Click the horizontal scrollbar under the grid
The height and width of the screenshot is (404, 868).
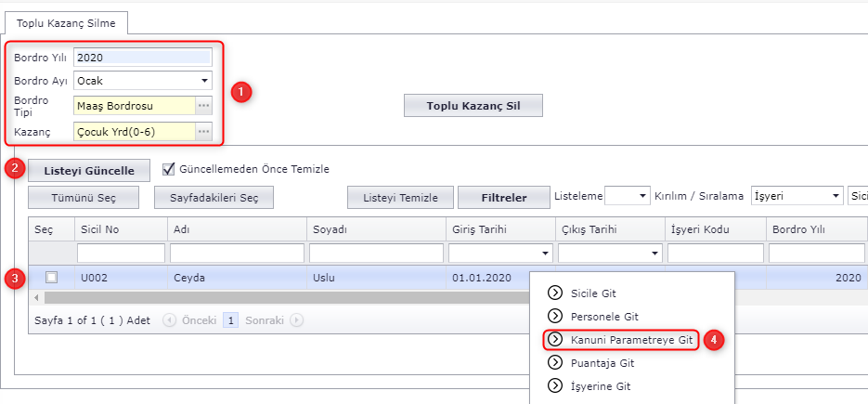(x=279, y=298)
